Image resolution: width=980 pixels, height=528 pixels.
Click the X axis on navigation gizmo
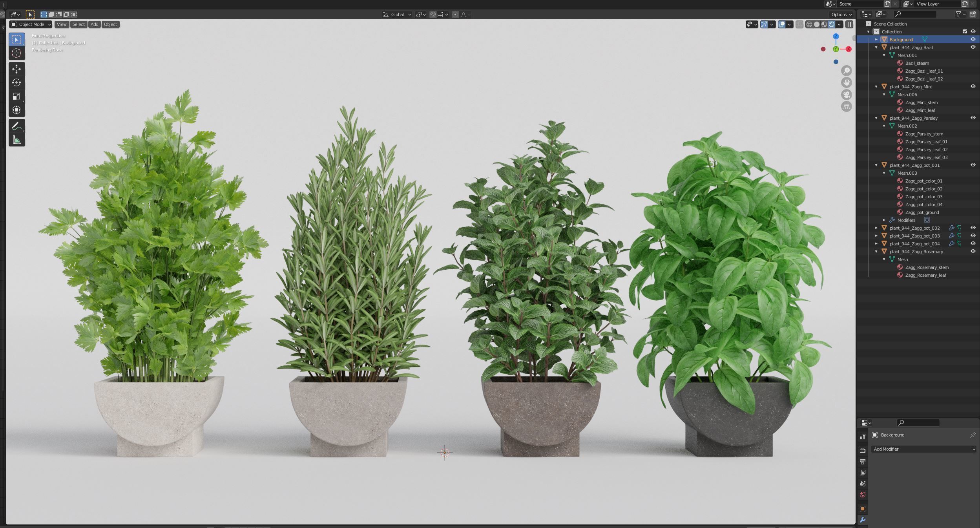[x=849, y=49]
